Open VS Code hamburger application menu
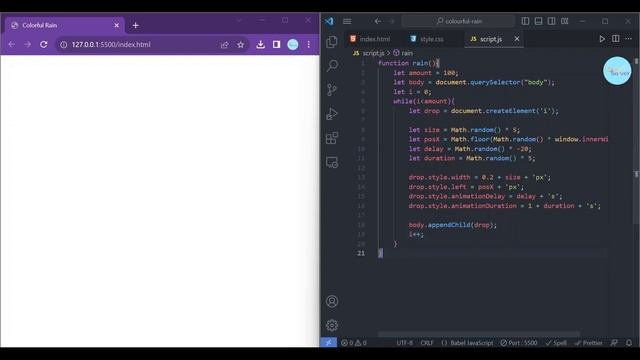The width and height of the screenshot is (640, 360). coord(347,21)
